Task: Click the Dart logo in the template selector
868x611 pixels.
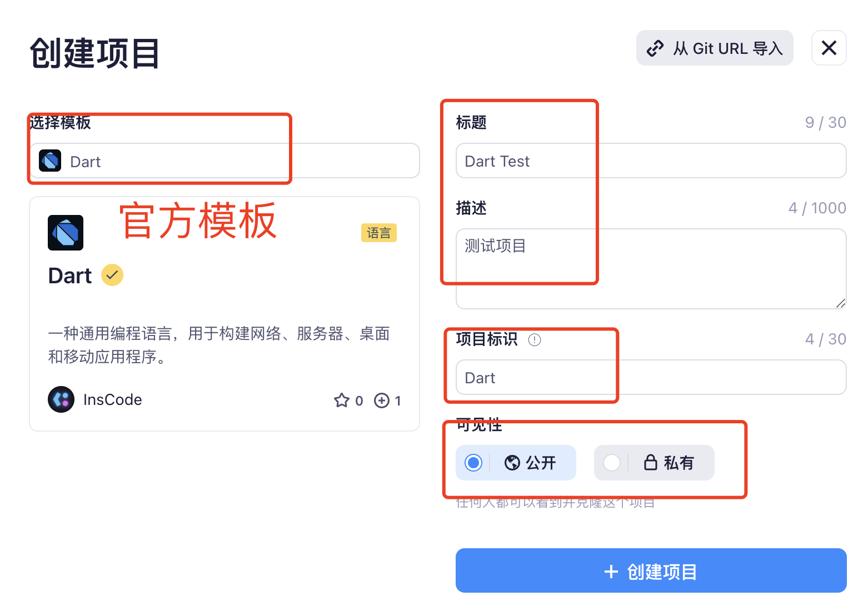Action: [50, 161]
